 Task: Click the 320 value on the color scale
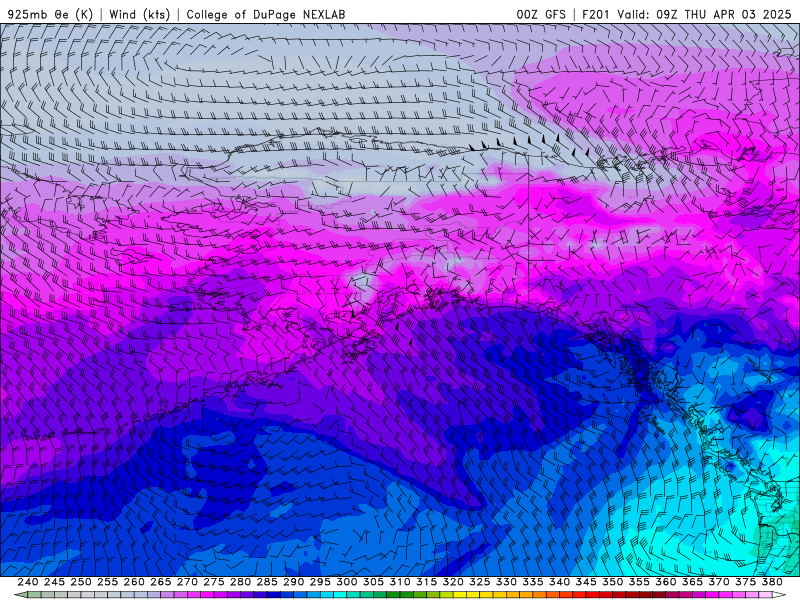453,582
